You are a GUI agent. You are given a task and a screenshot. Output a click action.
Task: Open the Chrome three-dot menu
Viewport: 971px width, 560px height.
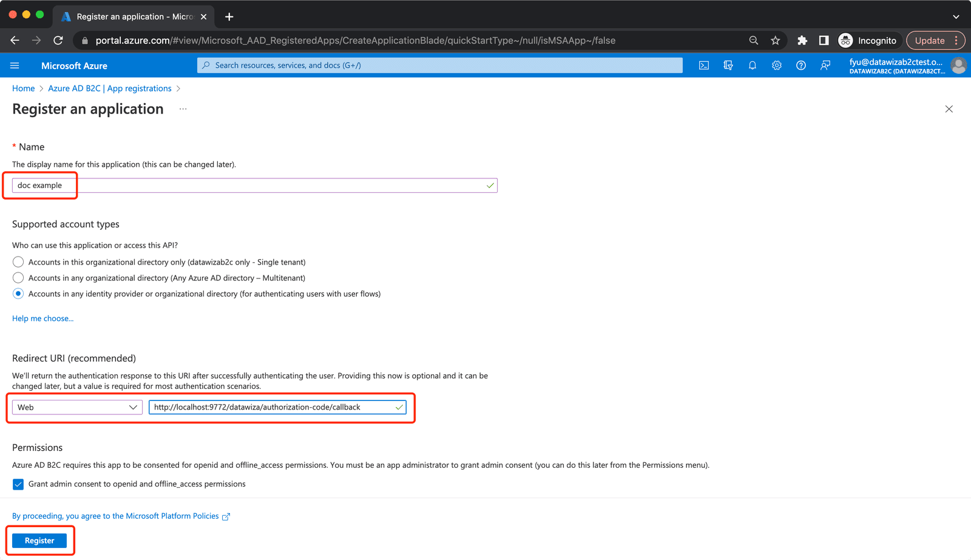[x=956, y=41]
